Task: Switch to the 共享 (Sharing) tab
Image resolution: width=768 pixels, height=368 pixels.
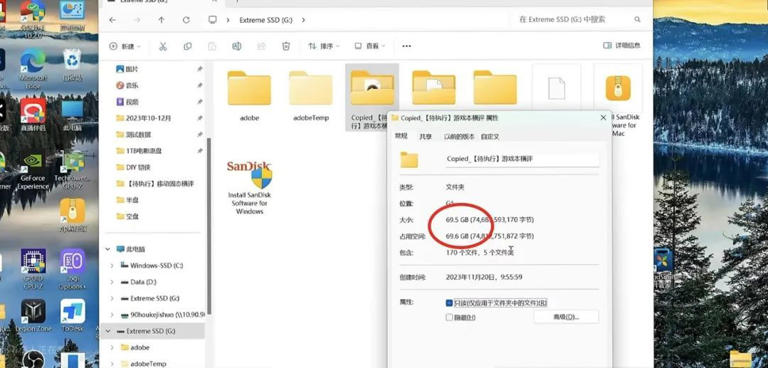Action: pyautogui.click(x=425, y=137)
